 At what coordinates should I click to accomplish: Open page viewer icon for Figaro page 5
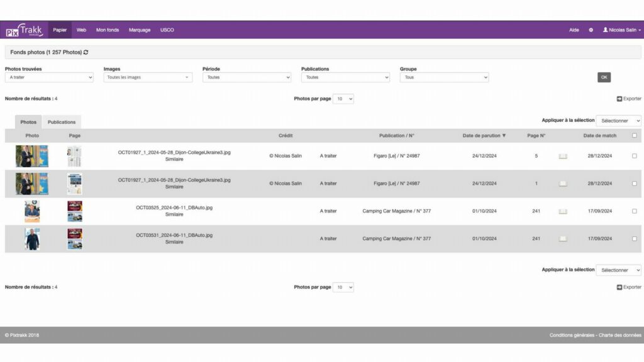tap(563, 156)
